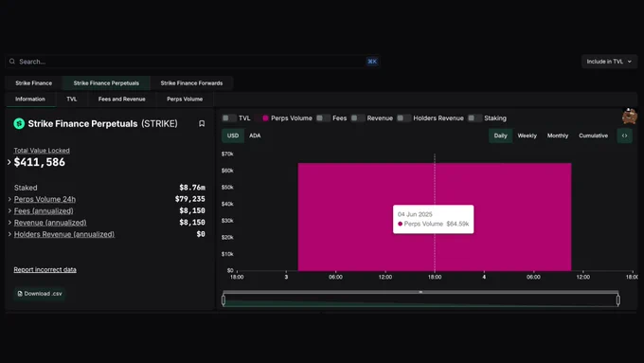The height and width of the screenshot is (363, 644).
Task: Expand the Revenue (annualized) row
Action: point(9,223)
